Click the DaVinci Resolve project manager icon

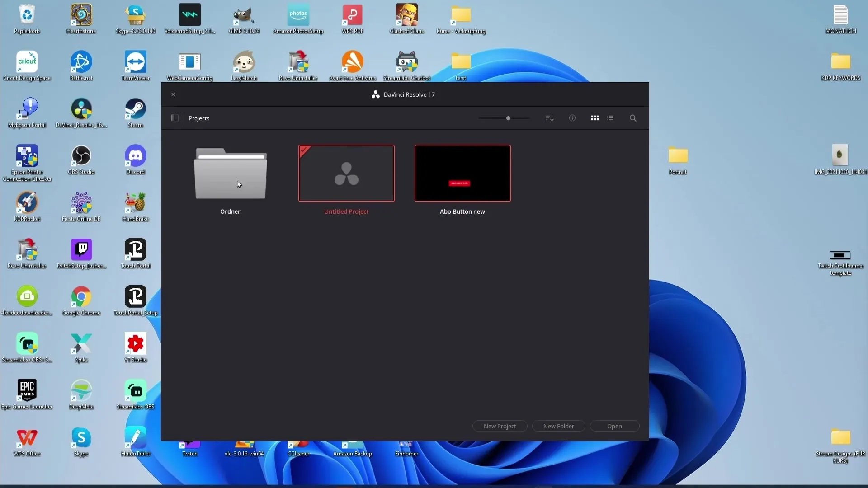click(x=175, y=118)
